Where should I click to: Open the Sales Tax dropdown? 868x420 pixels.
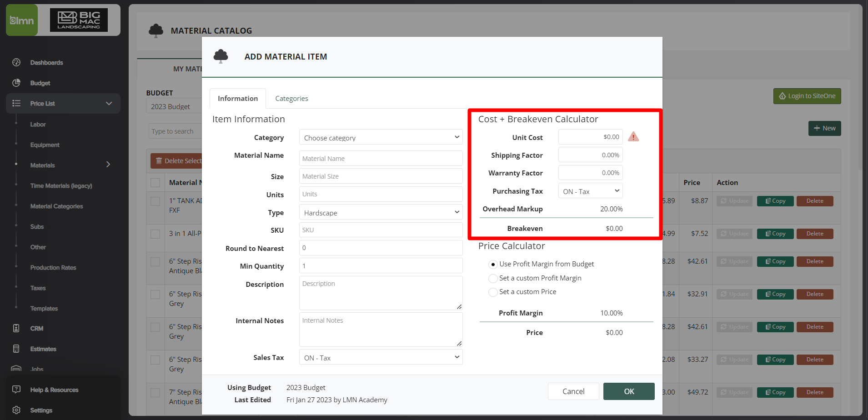coord(381,357)
